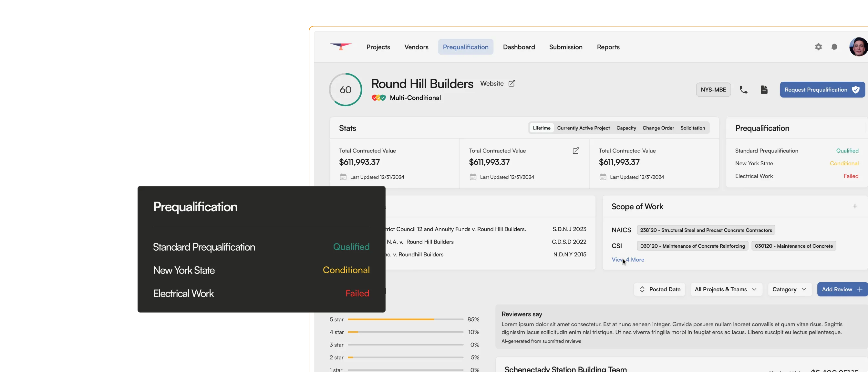This screenshot has width=868, height=372.
Task: Click the View 4 More link
Action: tap(628, 260)
